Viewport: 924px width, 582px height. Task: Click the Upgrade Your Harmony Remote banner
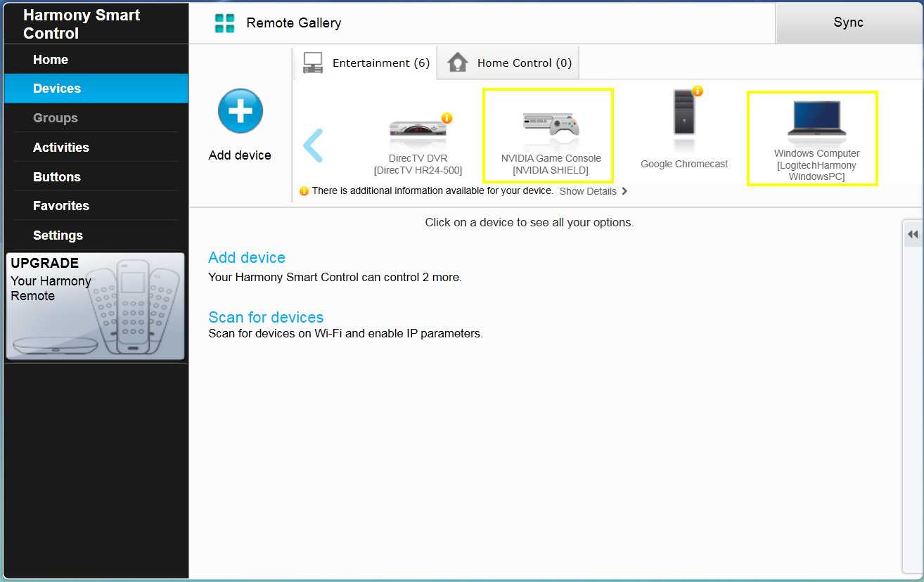pos(96,306)
